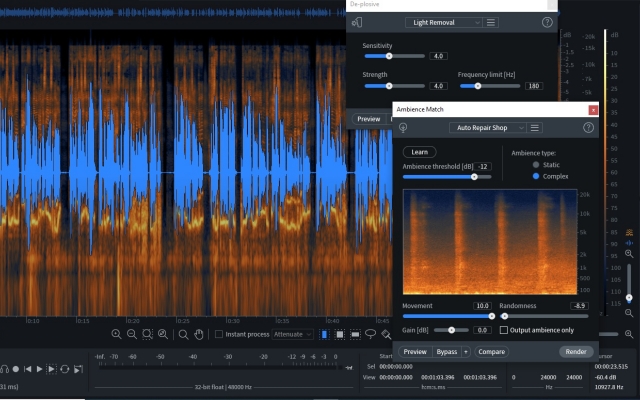Click Compare in Ambience Match

(x=491, y=351)
